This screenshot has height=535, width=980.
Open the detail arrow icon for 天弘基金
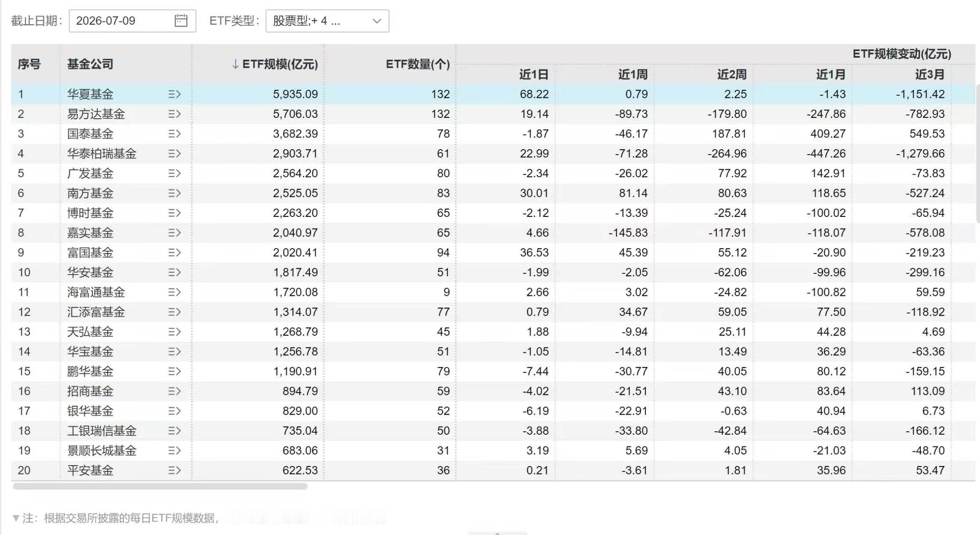coord(174,331)
